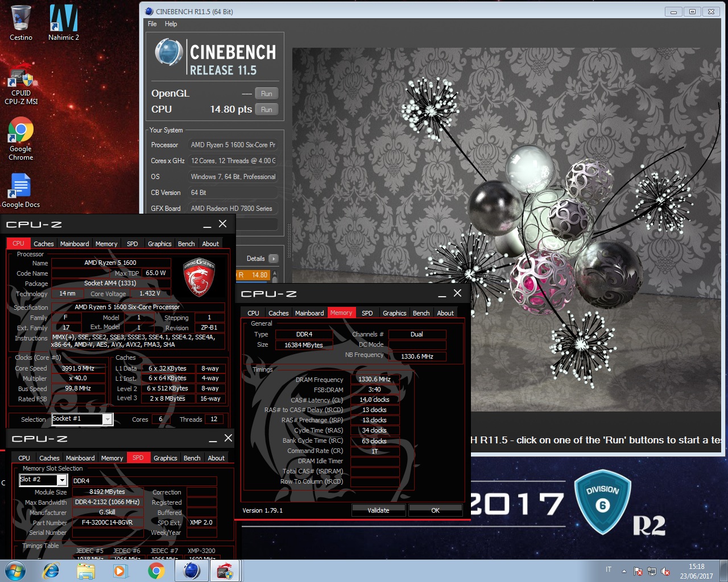
Task: Run the OpenGL benchmark
Action: (x=267, y=94)
